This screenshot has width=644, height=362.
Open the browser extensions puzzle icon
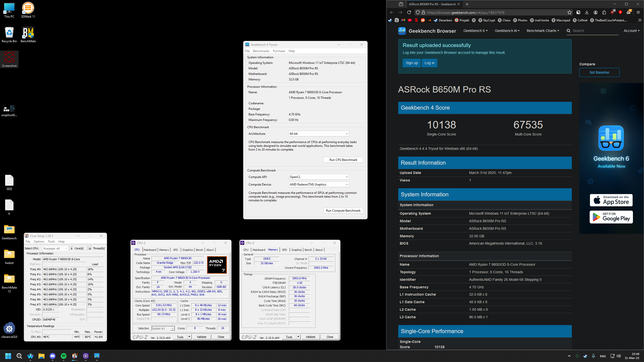(604, 12)
